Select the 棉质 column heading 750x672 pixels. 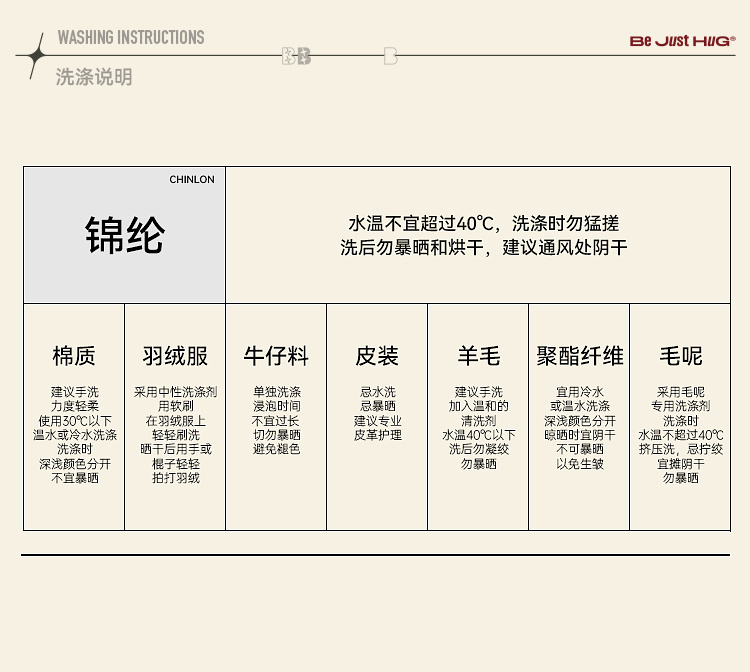[74, 356]
